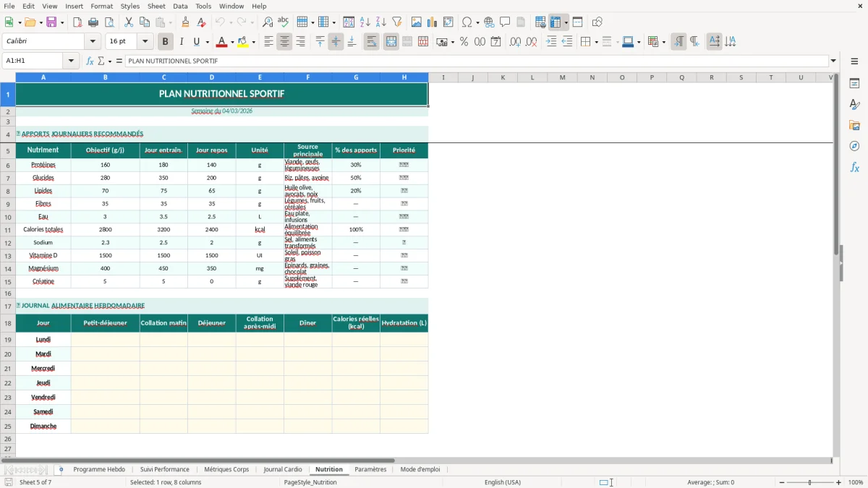868x488 pixels.
Task: Toggle Bold formatting
Action: (165, 42)
